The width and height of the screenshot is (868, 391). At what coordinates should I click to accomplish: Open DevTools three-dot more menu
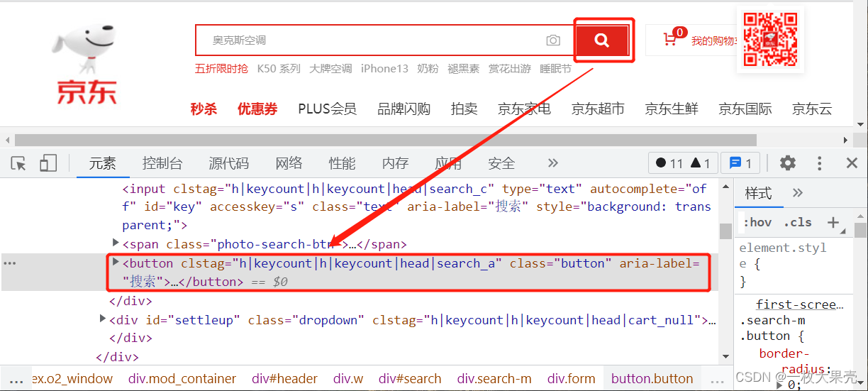click(820, 163)
